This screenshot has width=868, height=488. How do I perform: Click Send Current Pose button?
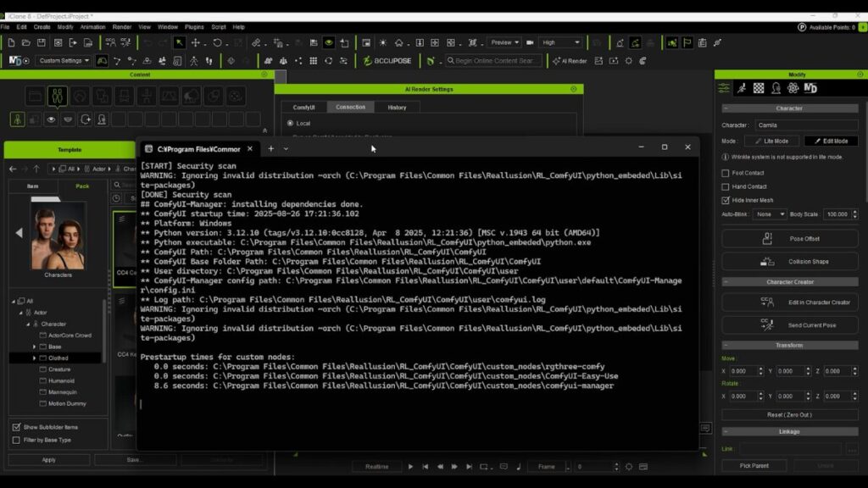(x=789, y=325)
